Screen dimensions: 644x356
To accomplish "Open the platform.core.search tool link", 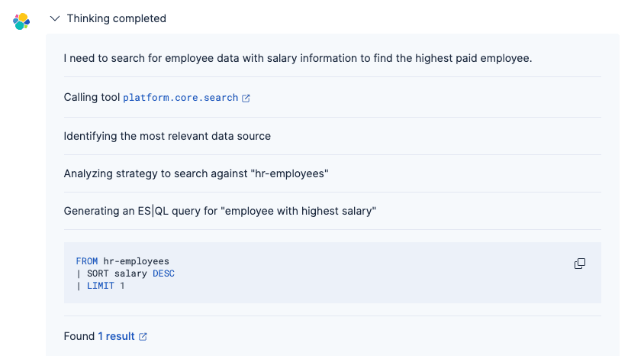I will click(180, 98).
